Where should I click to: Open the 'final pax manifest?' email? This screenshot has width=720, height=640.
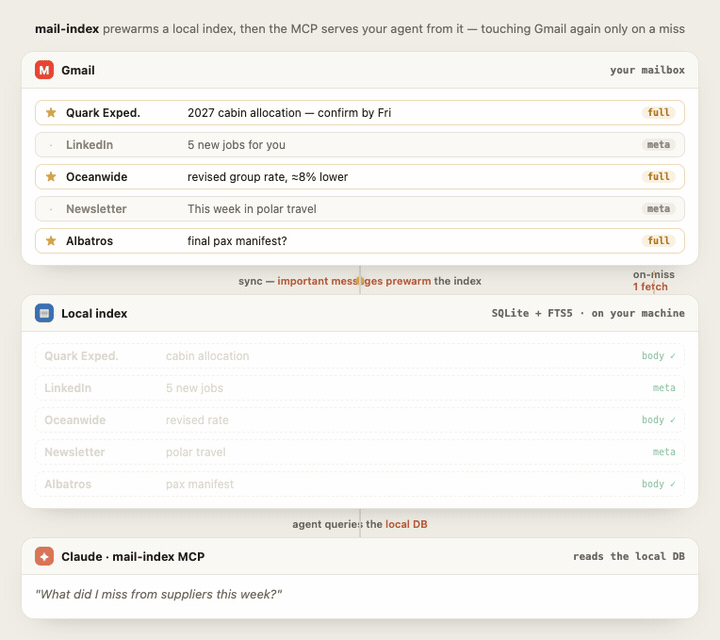point(237,241)
